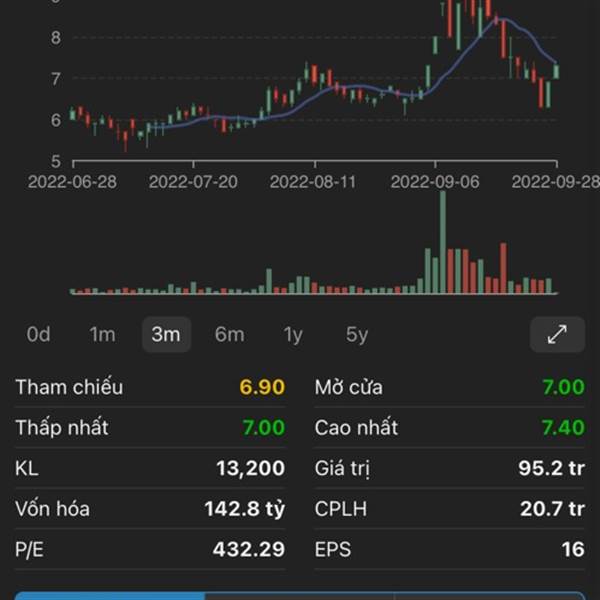Viewport: 600px width, 600px height.
Task: Click the Tham chiếu value 6.90
Action: pos(262,387)
